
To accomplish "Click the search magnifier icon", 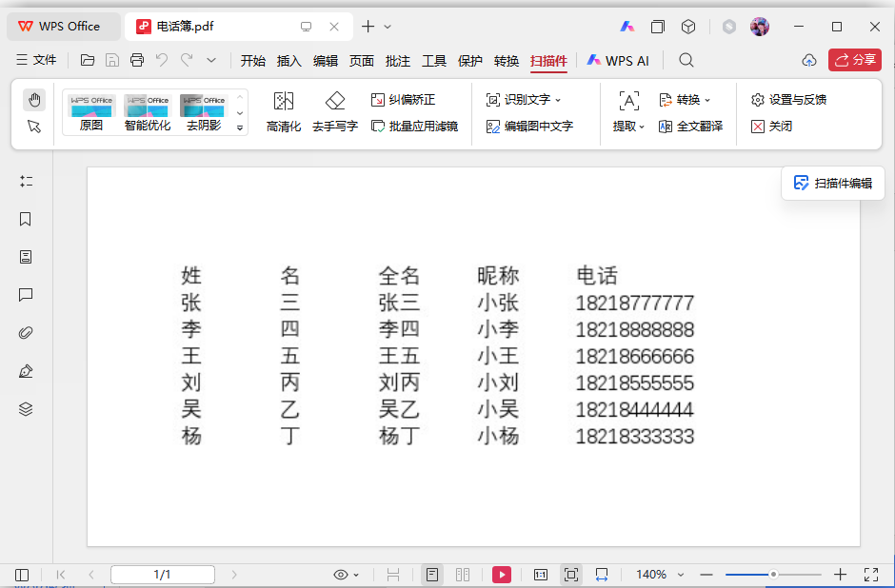I will pyautogui.click(x=686, y=60).
